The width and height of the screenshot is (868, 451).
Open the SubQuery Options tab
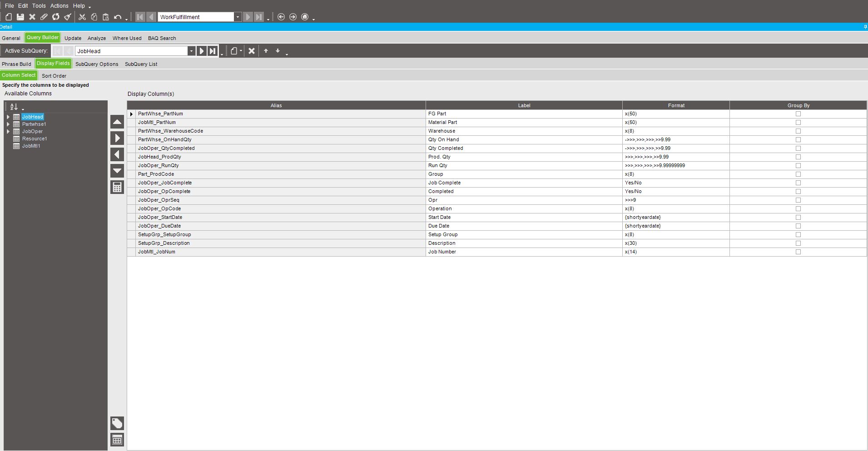point(97,64)
